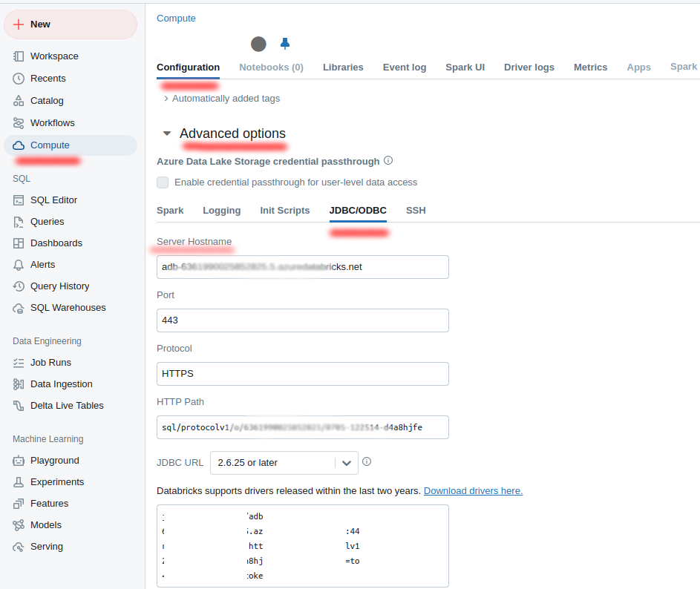The image size is (700, 589).
Task: Open Alerts bell icon
Action: (19, 265)
